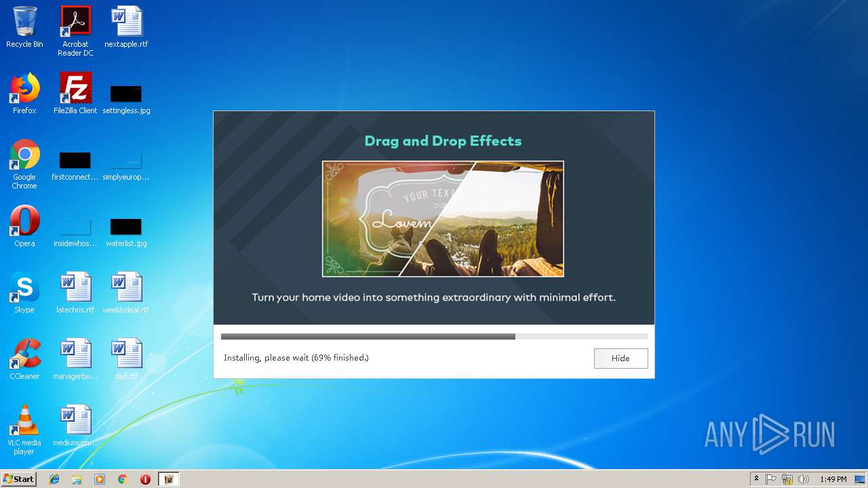Select the latechris.rtf document
This screenshot has height=488, width=868.
(x=75, y=293)
